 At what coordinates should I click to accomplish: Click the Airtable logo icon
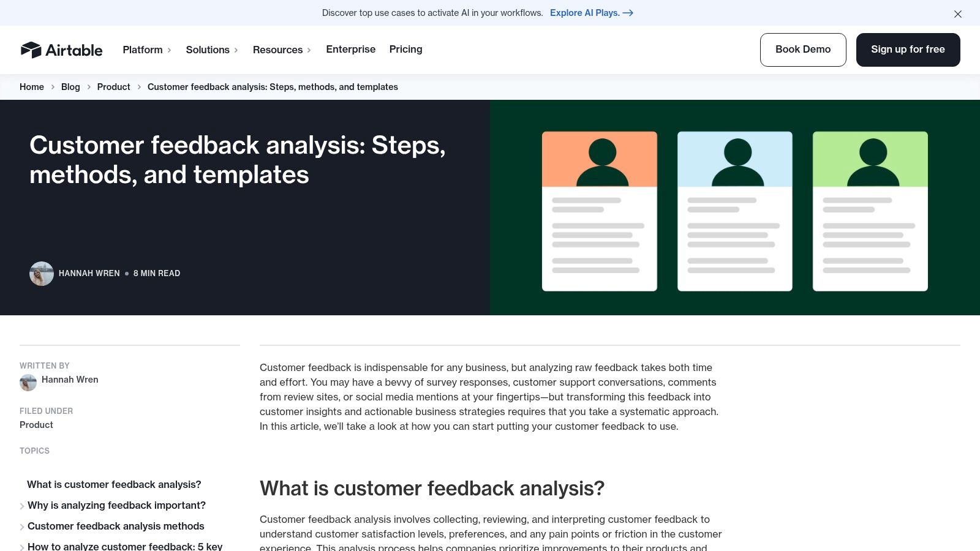click(31, 50)
